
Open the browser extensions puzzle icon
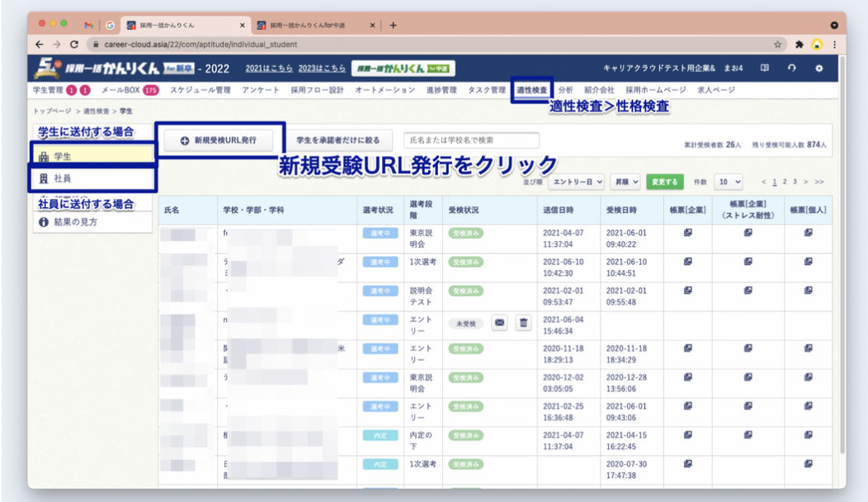click(799, 44)
